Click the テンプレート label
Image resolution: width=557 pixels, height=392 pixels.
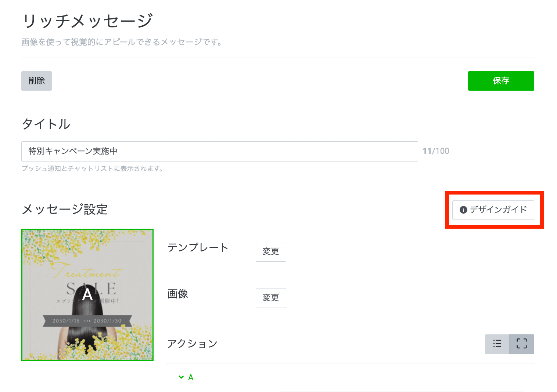coord(198,247)
